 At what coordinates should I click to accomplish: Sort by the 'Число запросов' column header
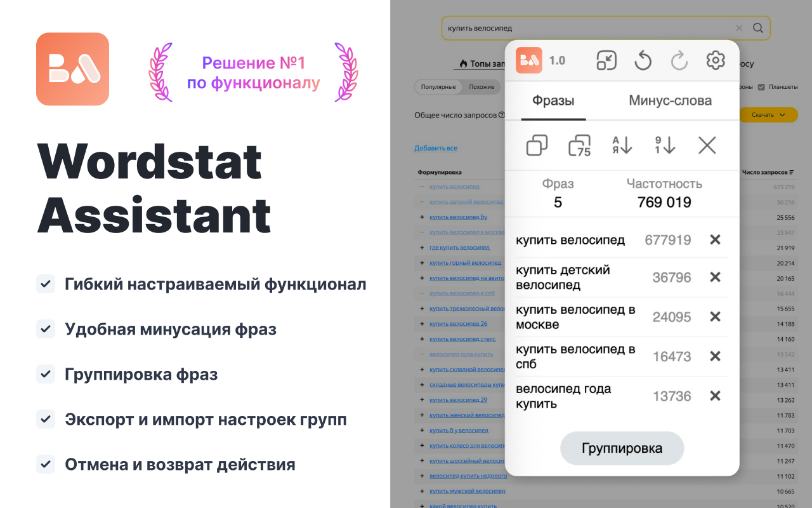[768, 172]
